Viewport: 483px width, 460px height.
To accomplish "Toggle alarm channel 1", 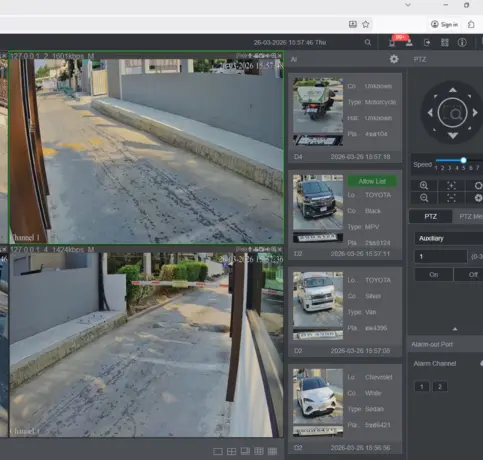I will pyautogui.click(x=422, y=387).
